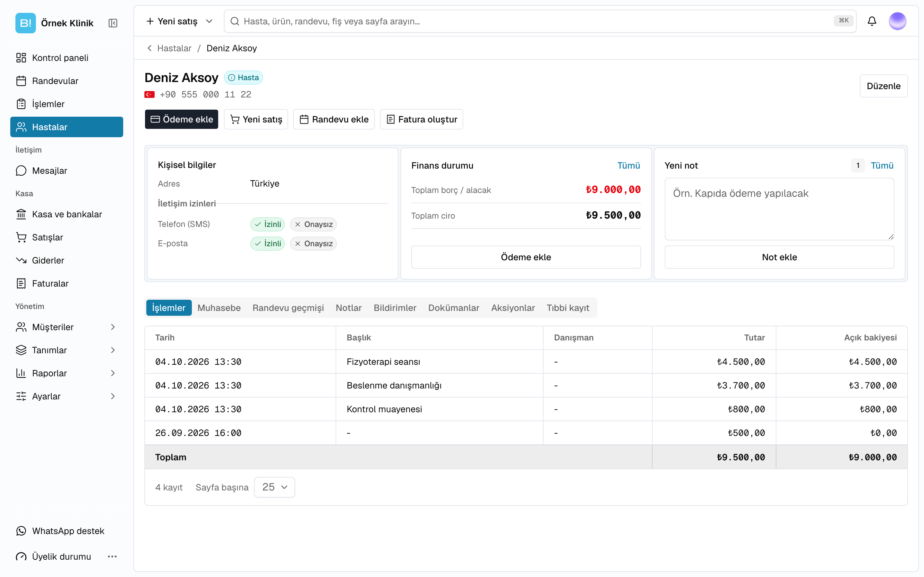This screenshot has width=924, height=577.
Task: Focus the Yeni not text area
Action: click(x=779, y=209)
